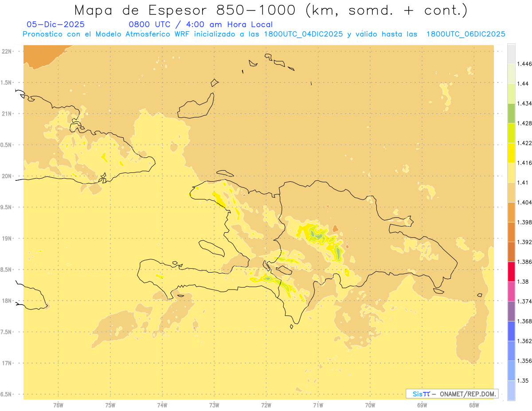Click the legend value '1.44'

(522, 84)
